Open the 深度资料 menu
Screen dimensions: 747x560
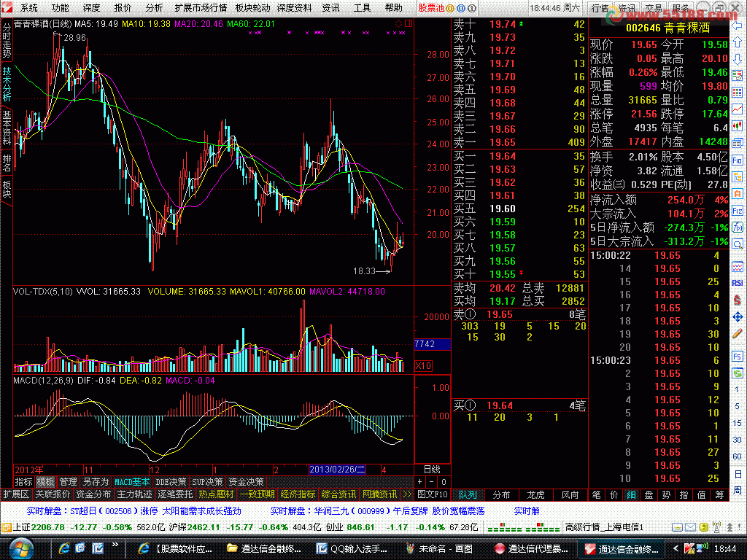point(294,7)
